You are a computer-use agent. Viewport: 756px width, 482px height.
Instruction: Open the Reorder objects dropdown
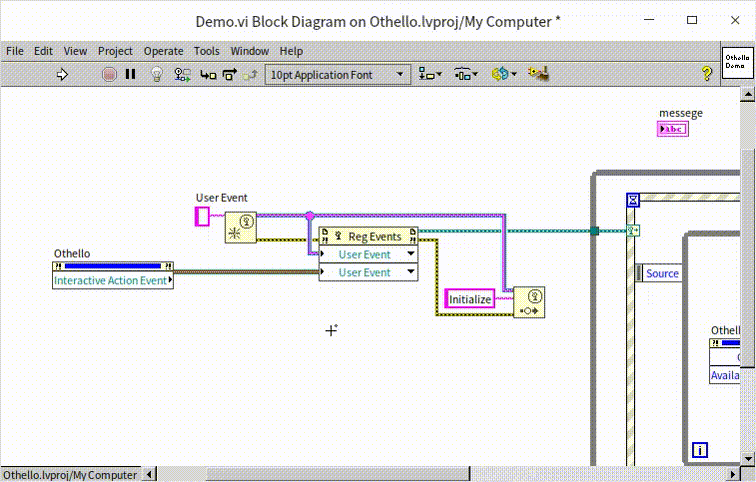(503, 74)
